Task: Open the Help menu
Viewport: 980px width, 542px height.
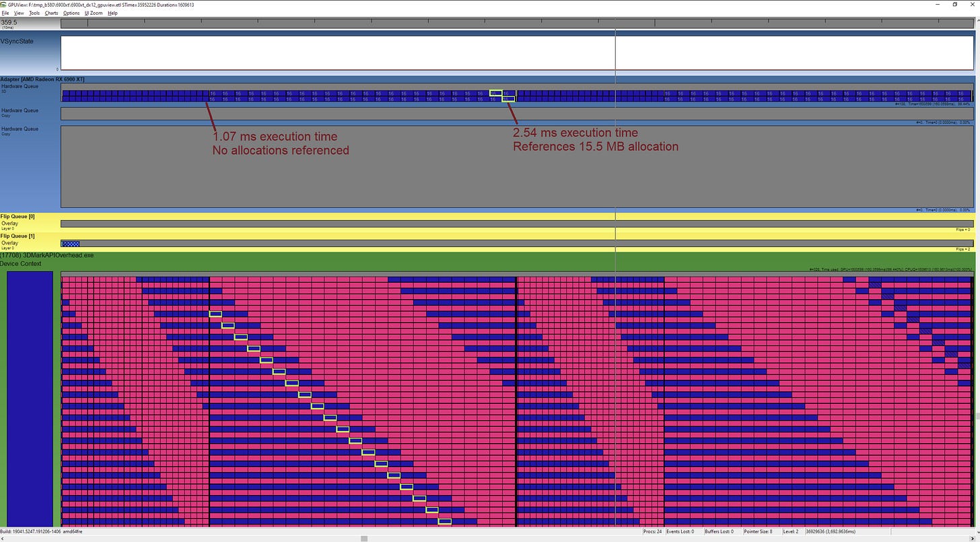Action: coord(112,13)
